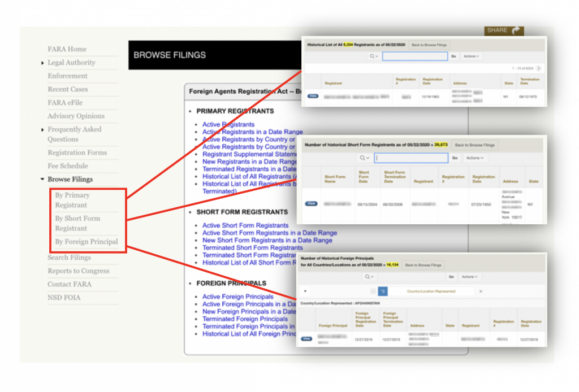Open Actions dropdown in Short Form Registrants panel

[x=475, y=158]
